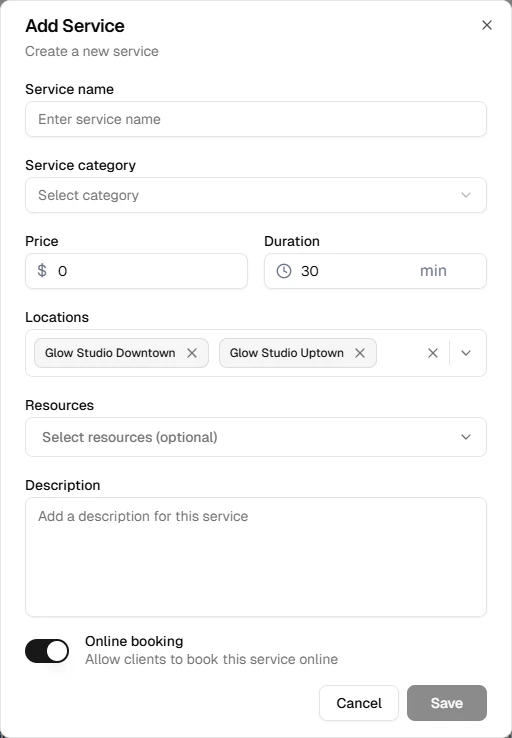Click the 'Service category' field label
This screenshot has width=512, height=738.
click(80, 165)
